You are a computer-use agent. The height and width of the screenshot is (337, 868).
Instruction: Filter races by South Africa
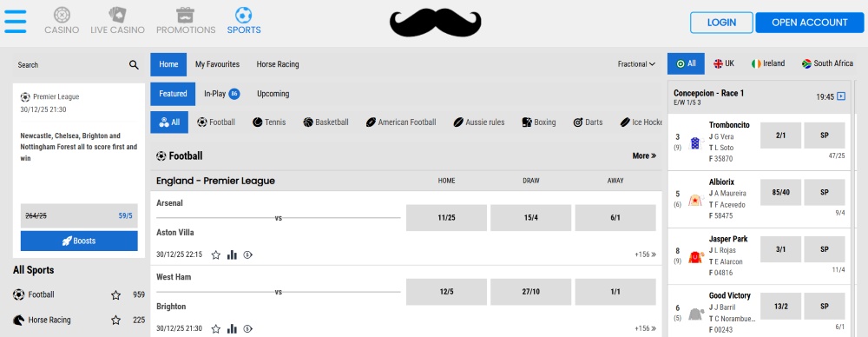pos(827,63)
